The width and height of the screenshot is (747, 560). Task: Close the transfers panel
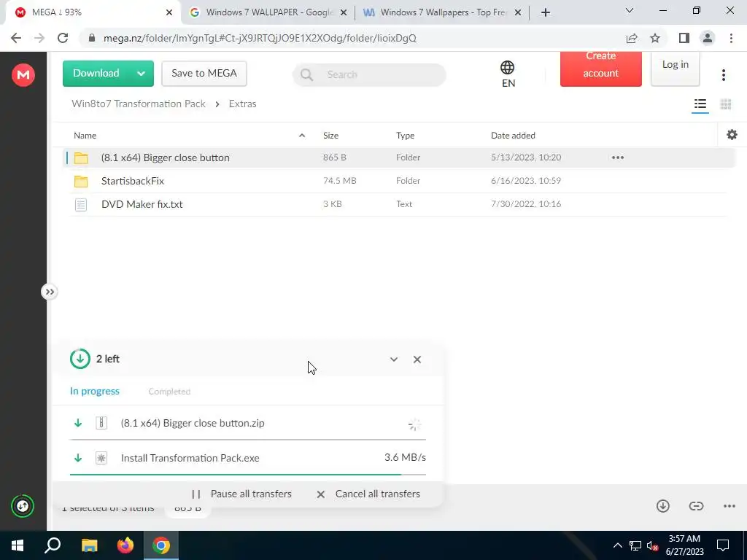(x=417, y=359)
